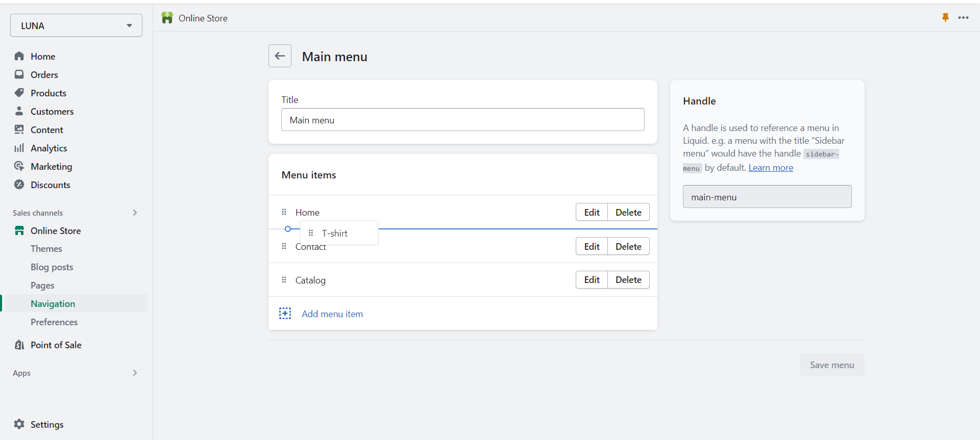Image resolution: width=980 pixels, height=440 pixels.
Task: Click the Settings gear icon
Action: pyautogui.click(x=19, y=424)
